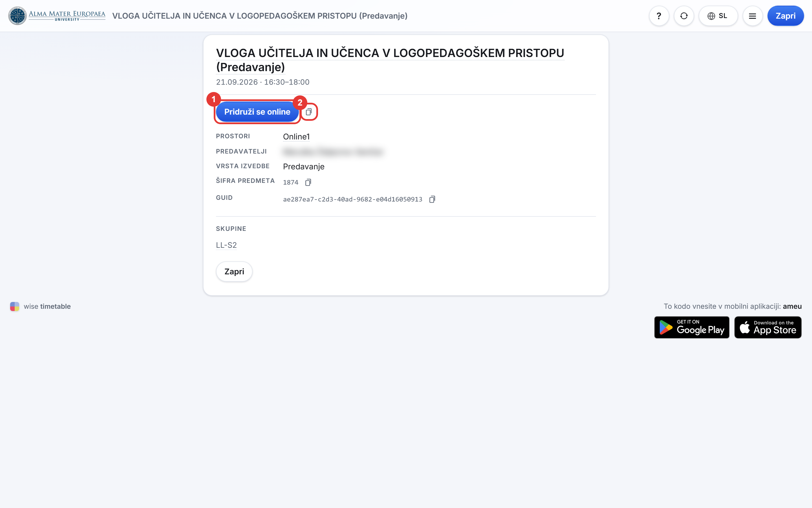Open the hamburger menu icon
812x508 pixels.
click(x=752, y=16)
